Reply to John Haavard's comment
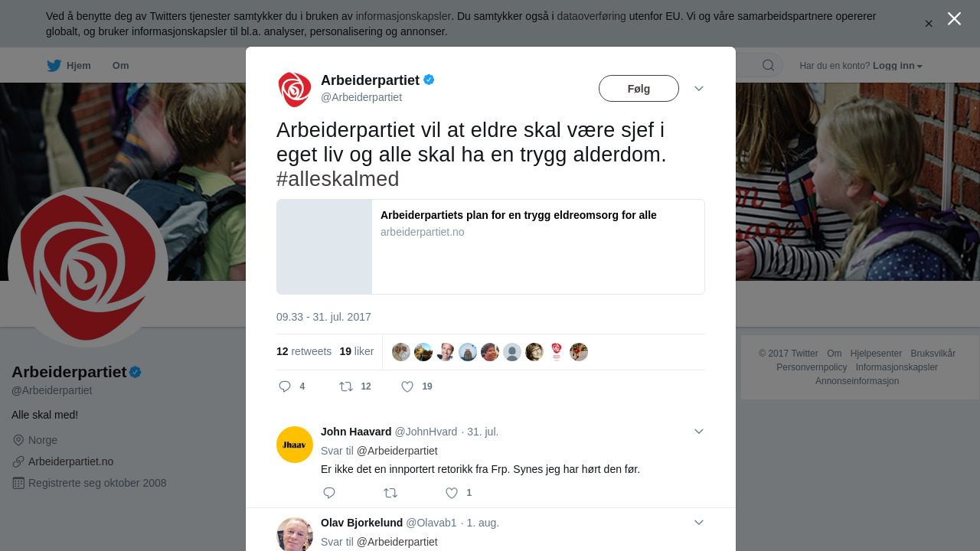980x551 pixels. (x=329, y=493)
